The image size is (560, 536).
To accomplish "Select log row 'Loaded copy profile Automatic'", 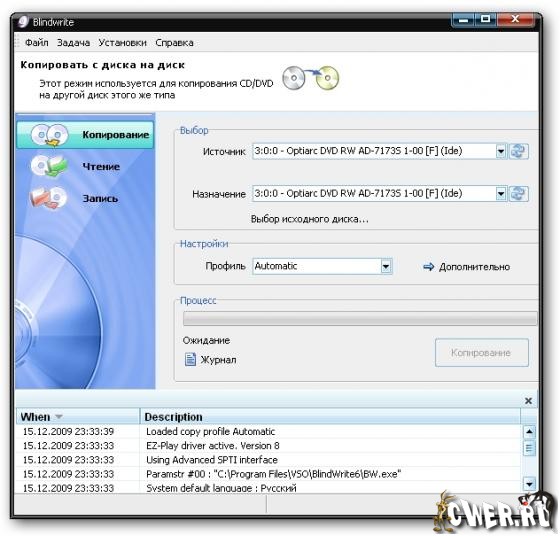I will point(269,431).
